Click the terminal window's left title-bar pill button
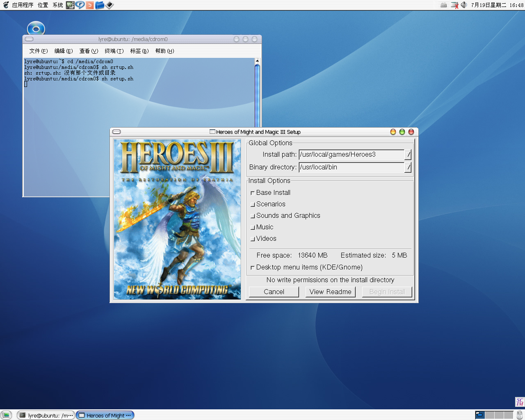 [x=29, y=39]
